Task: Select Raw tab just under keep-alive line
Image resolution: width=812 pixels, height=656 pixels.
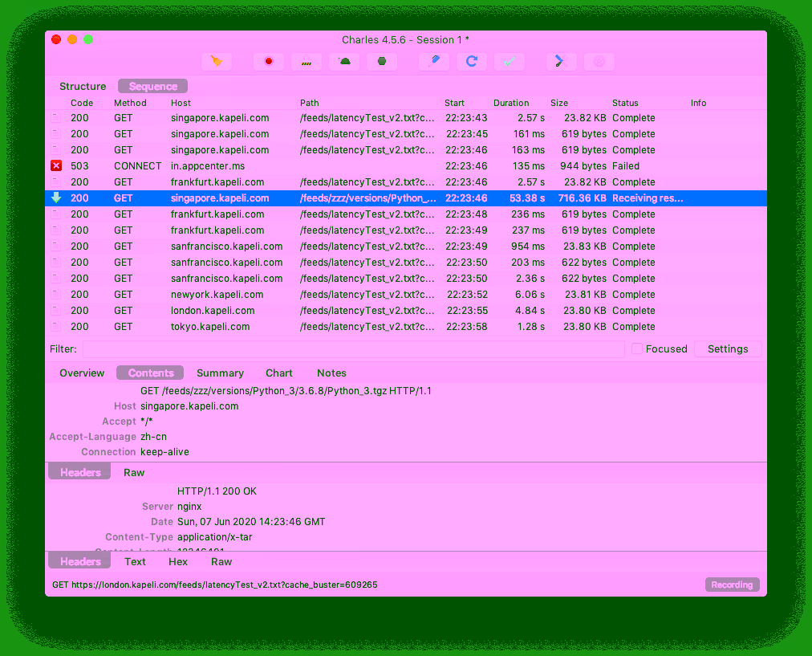Action: point(134,473)
